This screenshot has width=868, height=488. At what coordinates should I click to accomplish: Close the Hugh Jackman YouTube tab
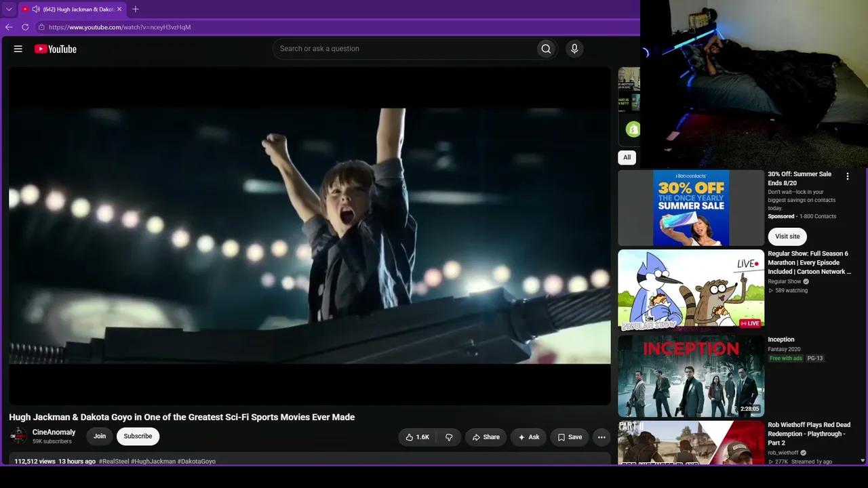119,9
